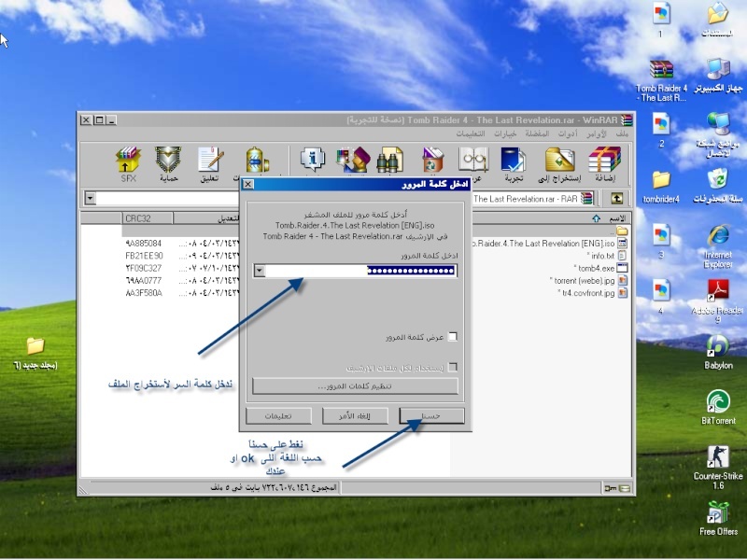The image size is (747, 560).
Task: Select the Internet Explorer desktop icon
Action: click(x=718, y=246)
